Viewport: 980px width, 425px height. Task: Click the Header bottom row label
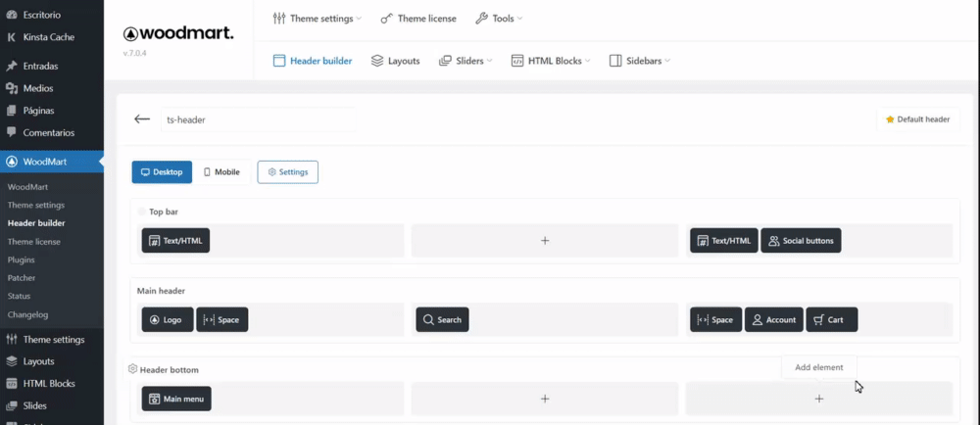170,369
